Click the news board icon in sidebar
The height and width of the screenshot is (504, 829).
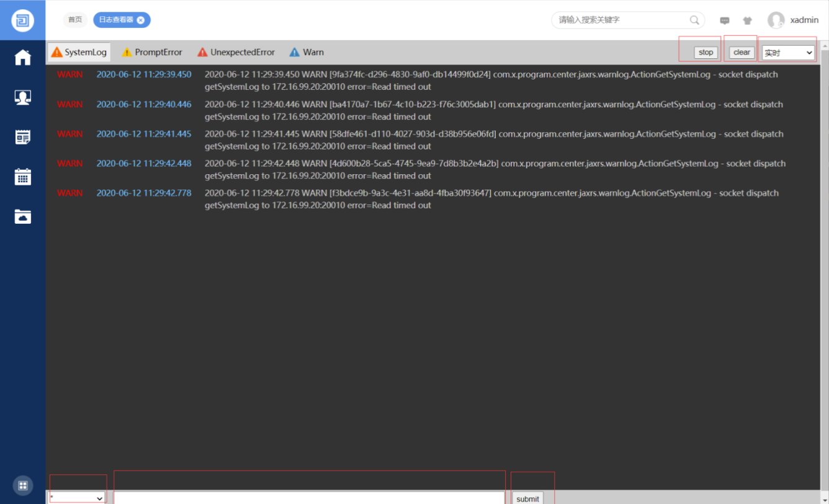point(23,137)
